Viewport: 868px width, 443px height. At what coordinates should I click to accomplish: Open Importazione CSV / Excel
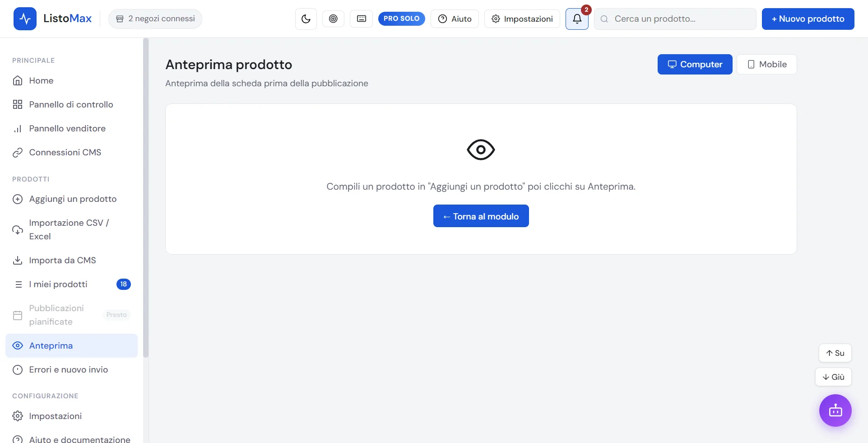(x=71, y=229)
